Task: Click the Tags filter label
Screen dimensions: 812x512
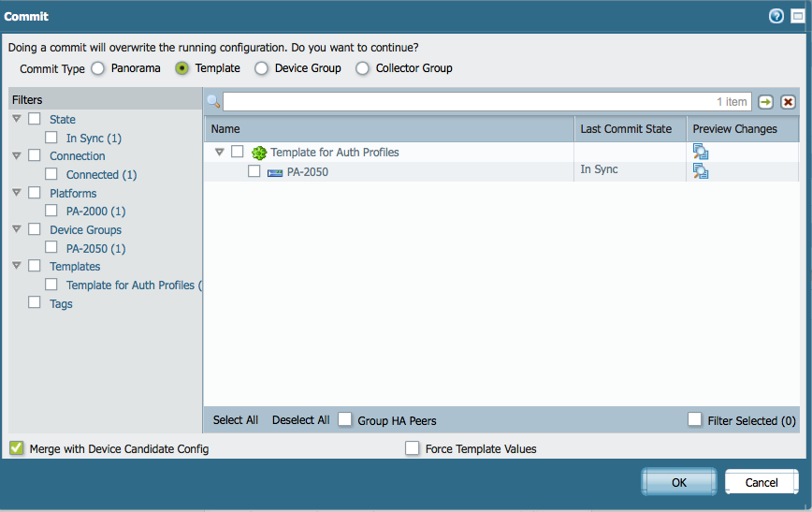Action: point(61,304)
